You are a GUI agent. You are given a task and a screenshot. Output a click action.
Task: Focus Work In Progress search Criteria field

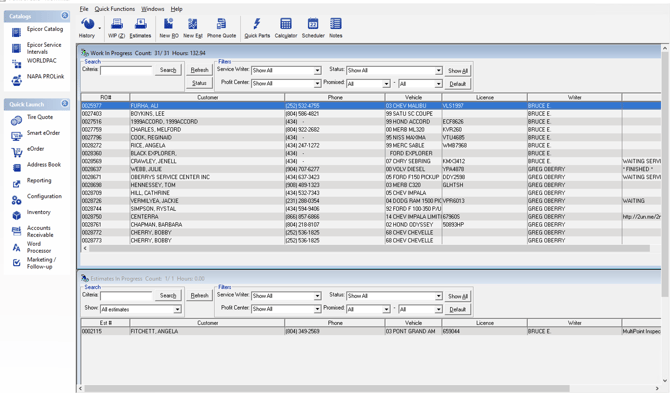[x=126, y=70]
